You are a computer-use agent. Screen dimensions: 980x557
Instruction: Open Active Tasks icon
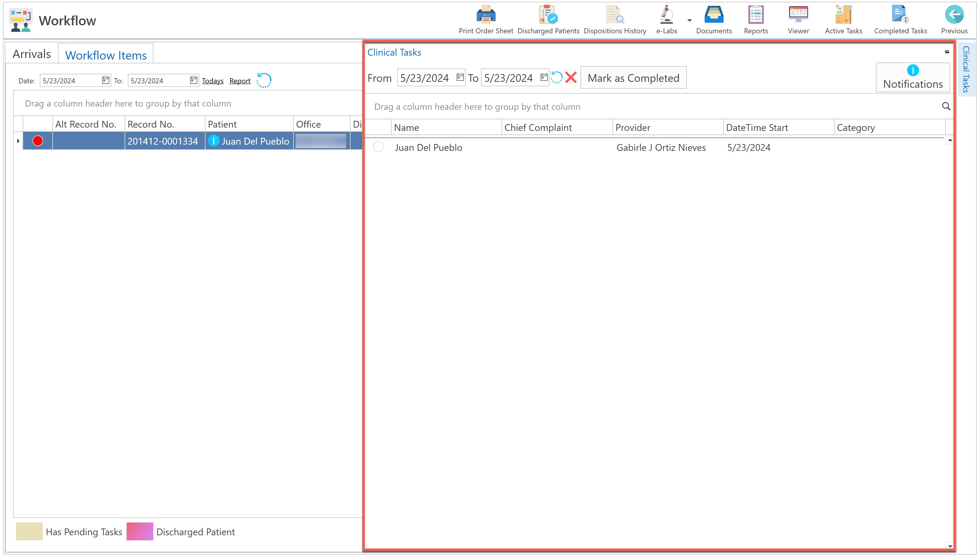(843, 15)
